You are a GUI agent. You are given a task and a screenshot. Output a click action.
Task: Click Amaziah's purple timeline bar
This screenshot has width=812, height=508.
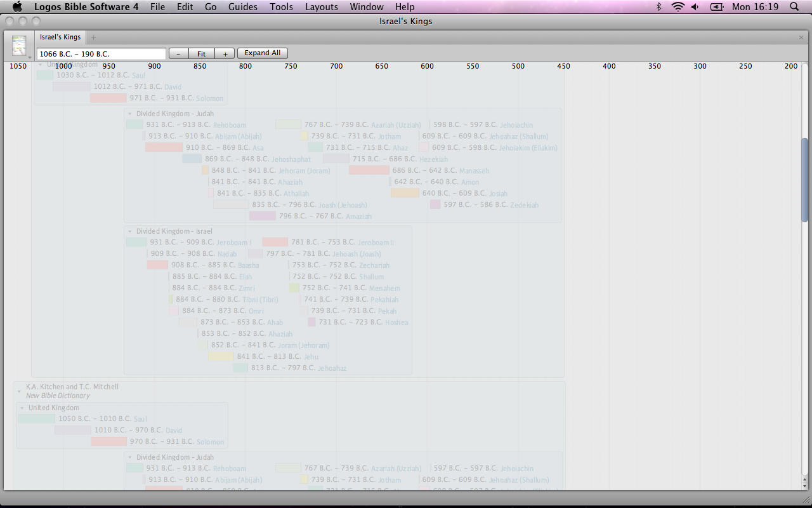(x=263, y=216)
